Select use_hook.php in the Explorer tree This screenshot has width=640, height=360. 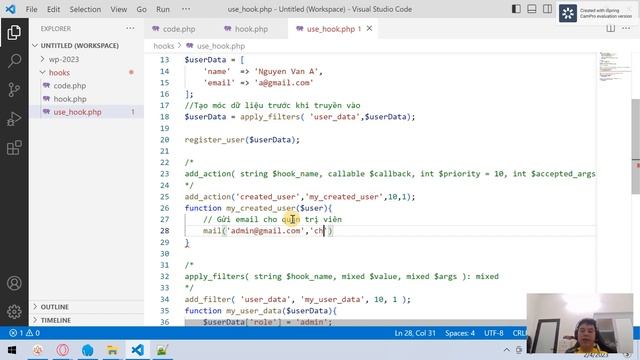coord(77,112)
